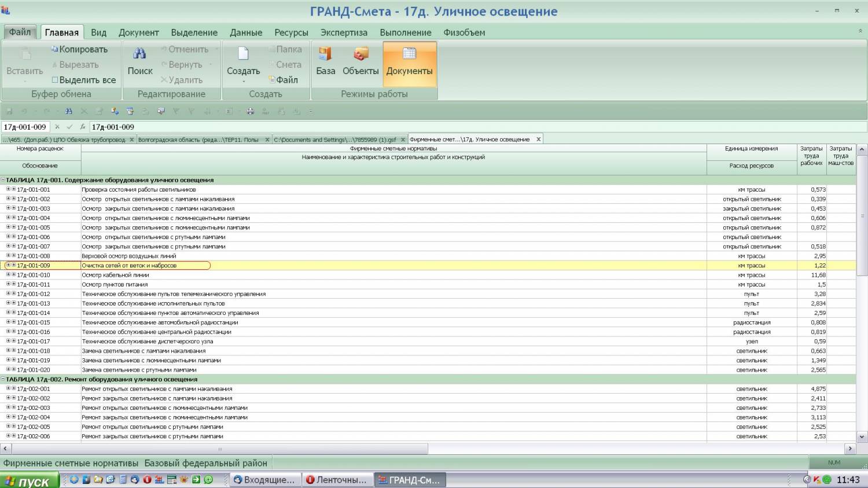Close the Волгоградская область ТЕР11 Полы tab
This screenshot has height=488, width=868.
tap(268, 140)
